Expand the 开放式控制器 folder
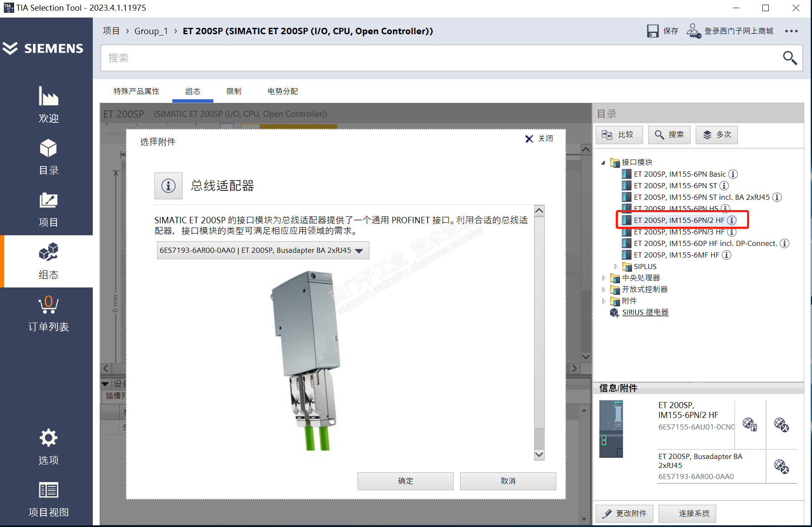 [x=603, y=290]
